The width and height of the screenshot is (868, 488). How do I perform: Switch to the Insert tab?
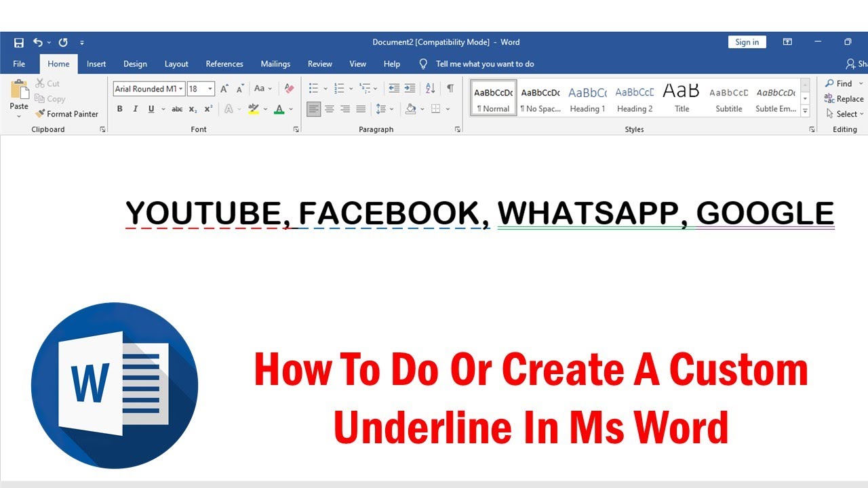[96, 64]
